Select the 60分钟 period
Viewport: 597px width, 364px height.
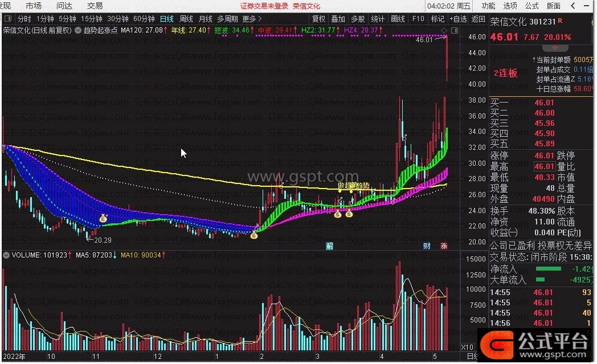(x=144, y=19)
